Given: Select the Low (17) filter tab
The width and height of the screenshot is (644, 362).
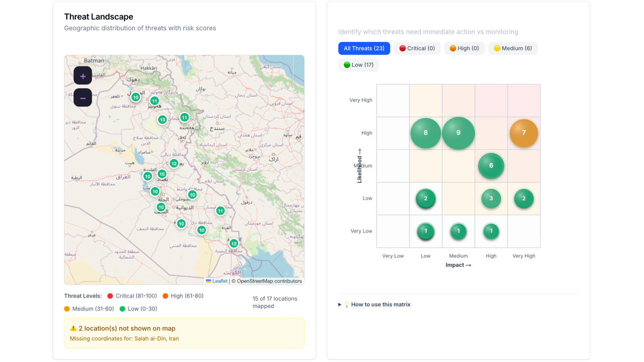Looking at the screenshot, I should pos(358,65).
